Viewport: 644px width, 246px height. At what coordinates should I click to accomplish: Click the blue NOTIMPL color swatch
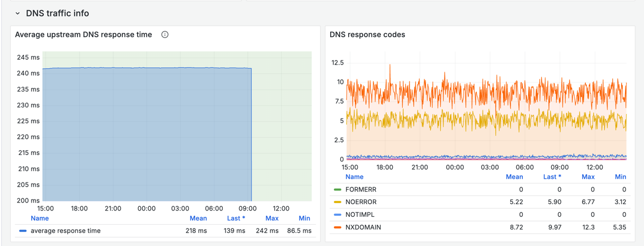[x=338, y=215]
